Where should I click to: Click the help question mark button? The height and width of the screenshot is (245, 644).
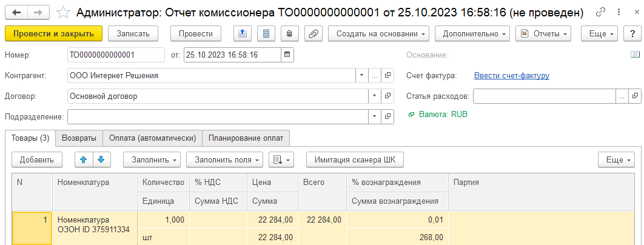click(631, 34)
